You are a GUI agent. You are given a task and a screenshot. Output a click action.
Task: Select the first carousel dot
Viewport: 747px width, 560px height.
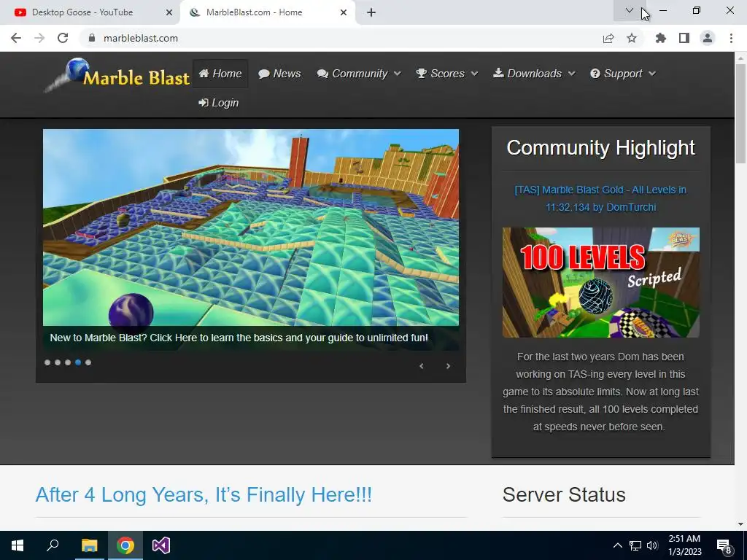[47, 362]
